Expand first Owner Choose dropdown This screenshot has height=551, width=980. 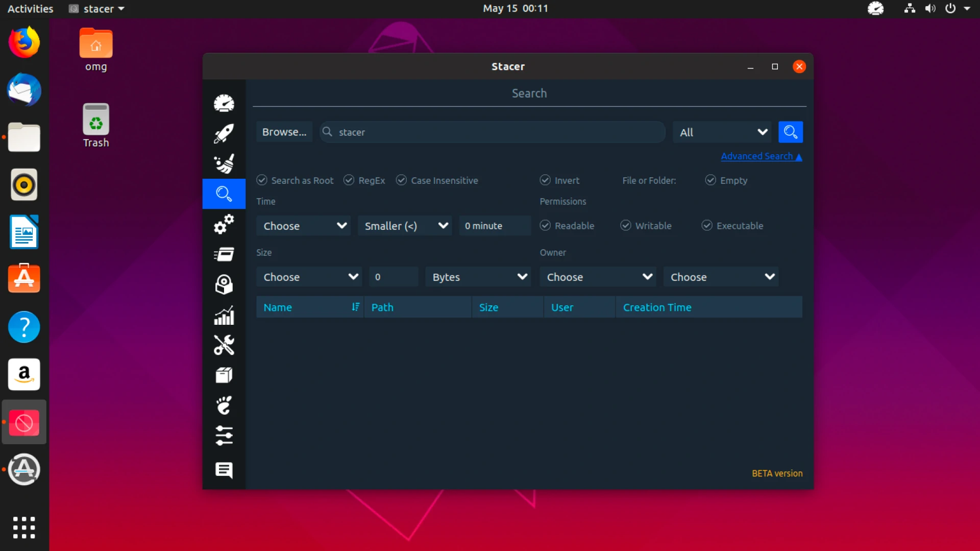[x=598, y=277]
